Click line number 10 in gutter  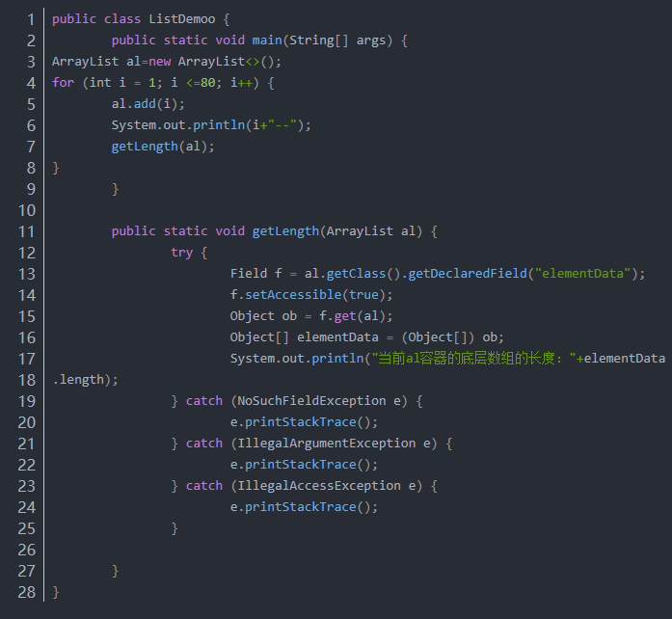tap(27, 210)
